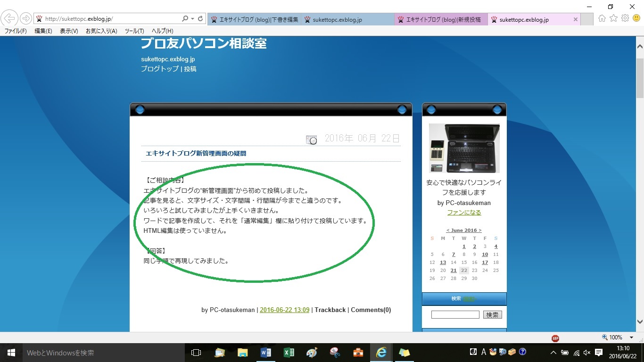Open calendar date 13 posts
Screen dimensions: 644x362
point(443,263)
